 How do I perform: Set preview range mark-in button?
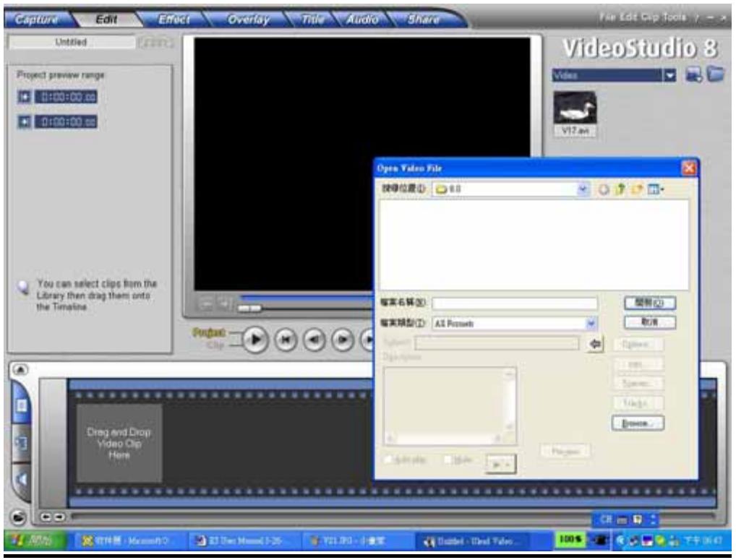coord(24,97)
